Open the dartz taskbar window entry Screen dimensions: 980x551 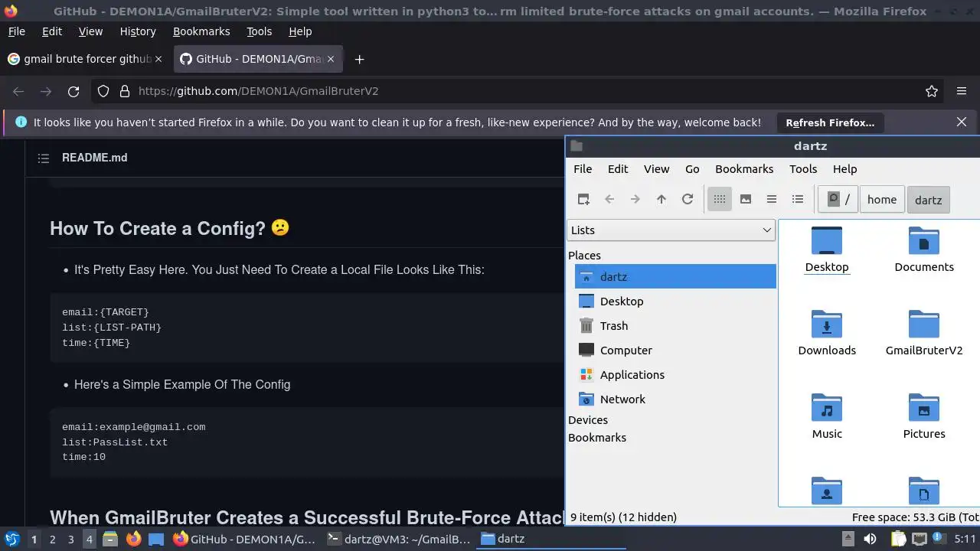point(551,539)
